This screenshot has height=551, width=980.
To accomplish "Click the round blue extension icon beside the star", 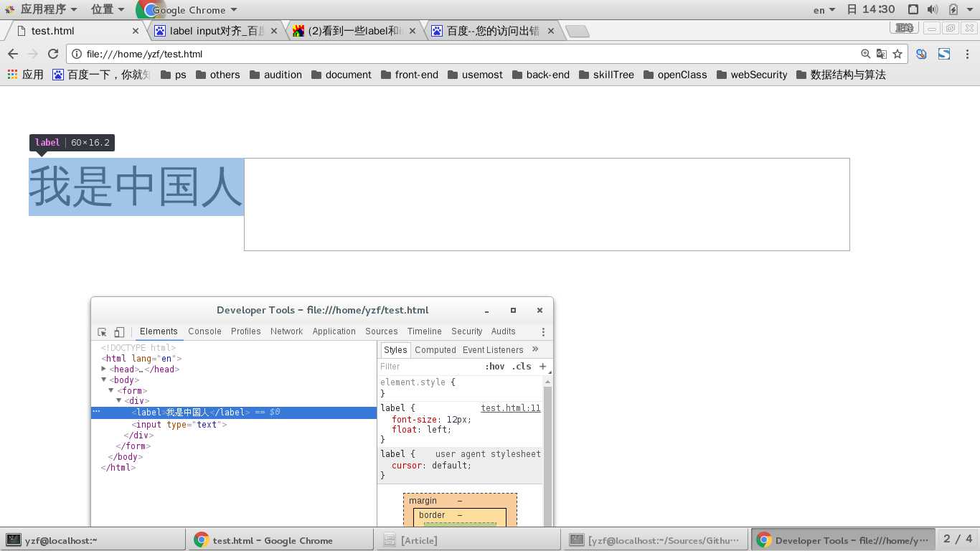I will (921, 54).
